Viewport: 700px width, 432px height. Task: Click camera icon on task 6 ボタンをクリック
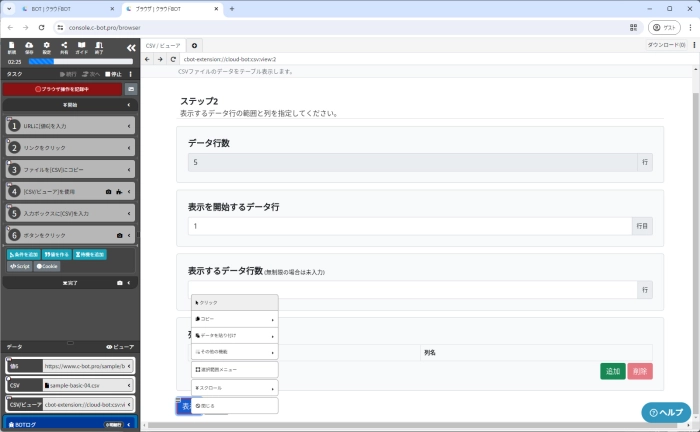click(119, 235)
